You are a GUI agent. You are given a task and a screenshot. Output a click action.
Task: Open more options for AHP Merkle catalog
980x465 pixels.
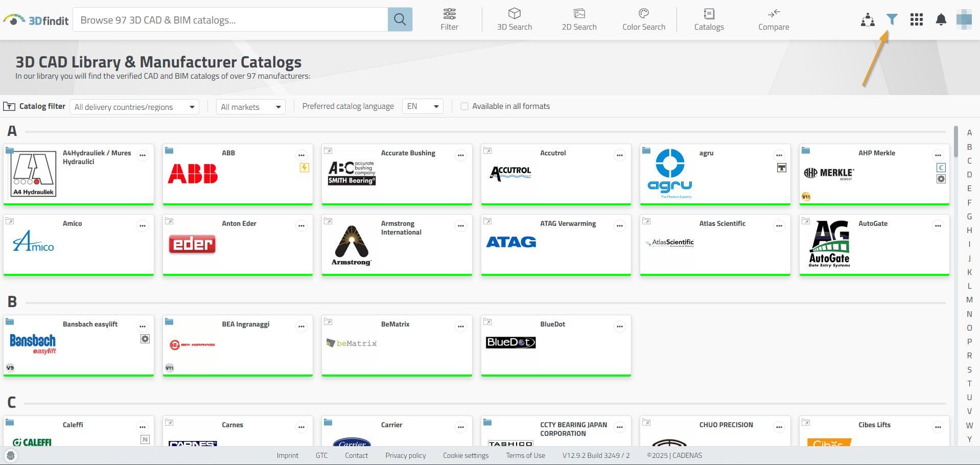[x=938, y=155]
